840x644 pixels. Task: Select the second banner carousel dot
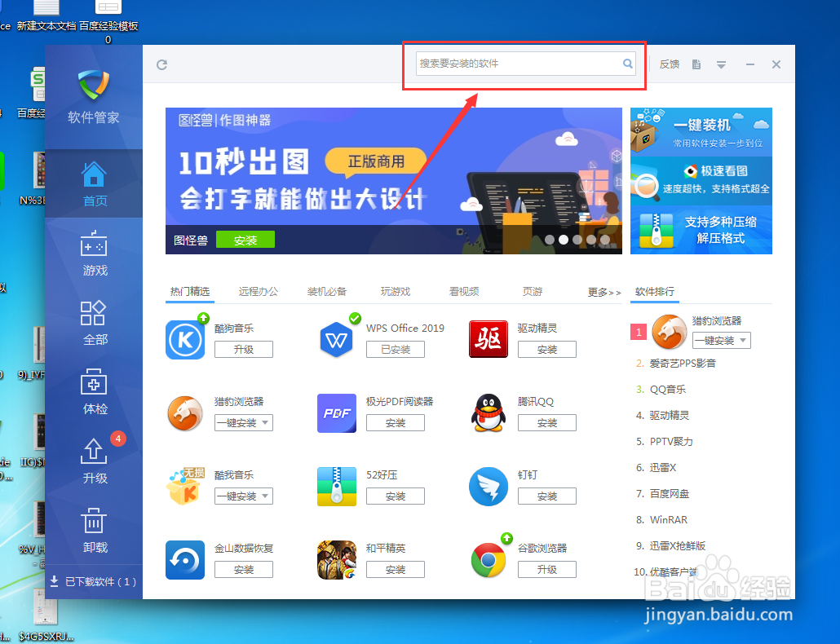(x=564, y=240)
